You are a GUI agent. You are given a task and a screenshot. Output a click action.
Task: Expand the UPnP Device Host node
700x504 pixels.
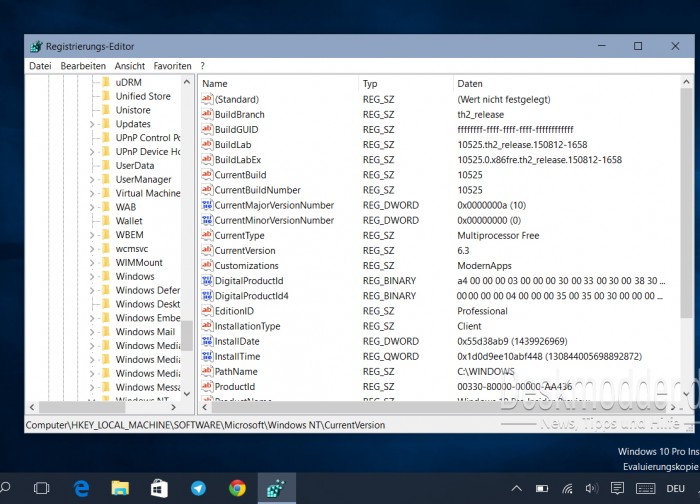(x=92, y=152)
